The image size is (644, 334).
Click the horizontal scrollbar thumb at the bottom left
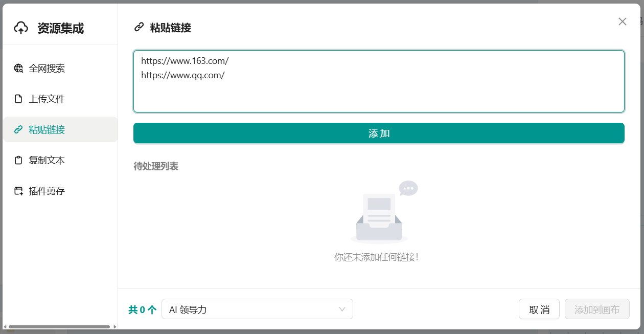tap(59, 327)
